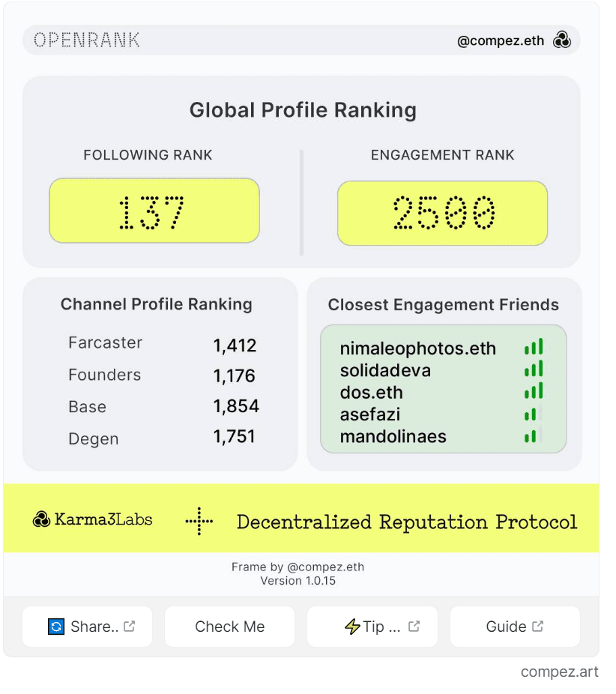Screen dimensions: 616x694
Task: Open the compez.art link below frame
Action: tap(559, 672)
